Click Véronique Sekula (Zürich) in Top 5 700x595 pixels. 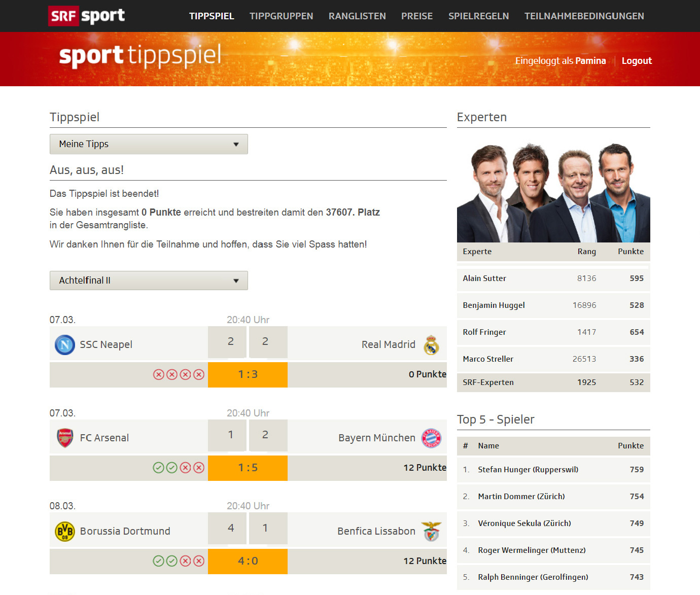click(524, 523)
